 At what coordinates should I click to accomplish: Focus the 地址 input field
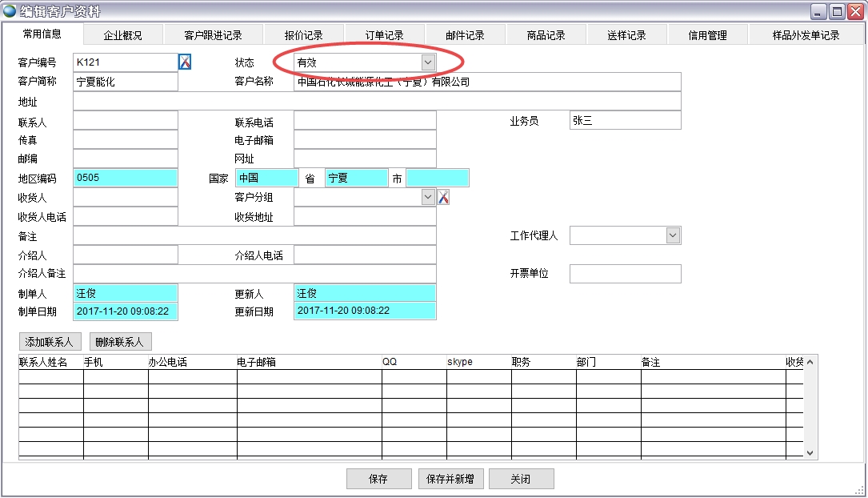coord(376,102)
